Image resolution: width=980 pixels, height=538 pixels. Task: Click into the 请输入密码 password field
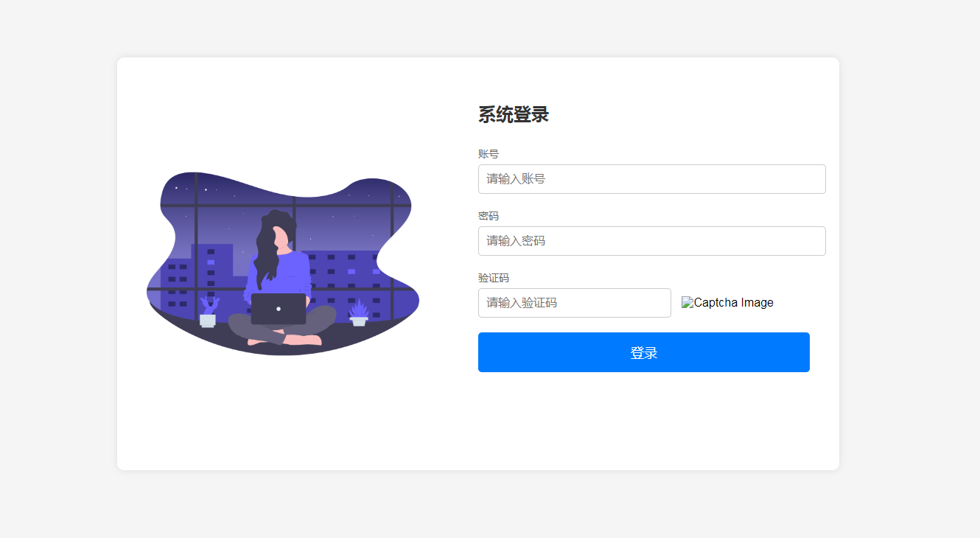click(651, 241)
